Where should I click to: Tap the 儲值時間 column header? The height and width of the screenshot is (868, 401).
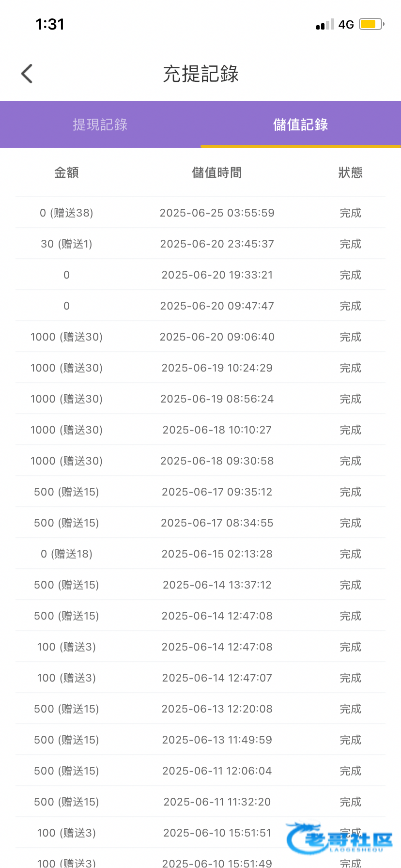[217, 172]
